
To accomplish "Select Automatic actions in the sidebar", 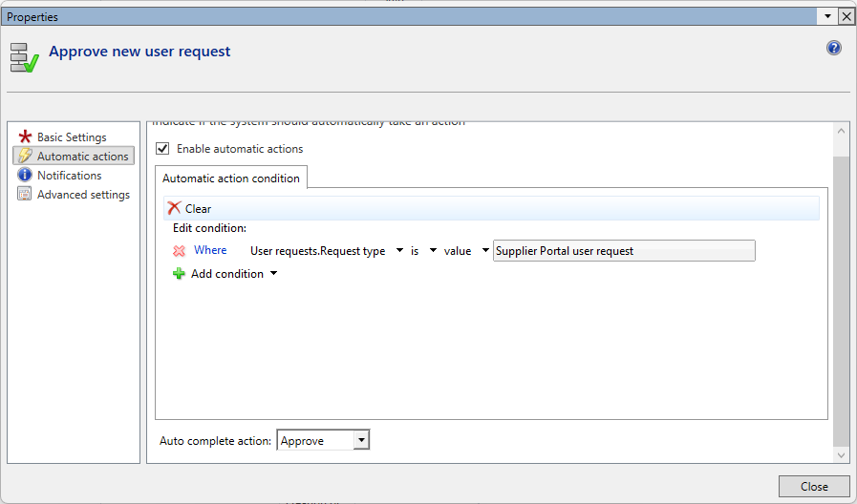I will 74,156.
